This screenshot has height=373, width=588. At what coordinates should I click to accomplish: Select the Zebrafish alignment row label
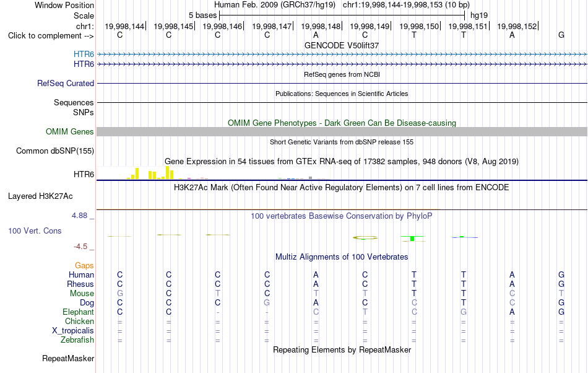(77, 340)
